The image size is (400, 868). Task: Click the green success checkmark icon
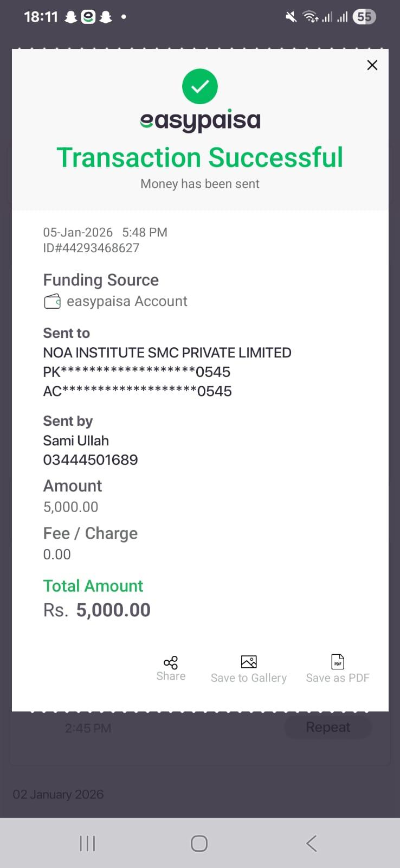200,86
